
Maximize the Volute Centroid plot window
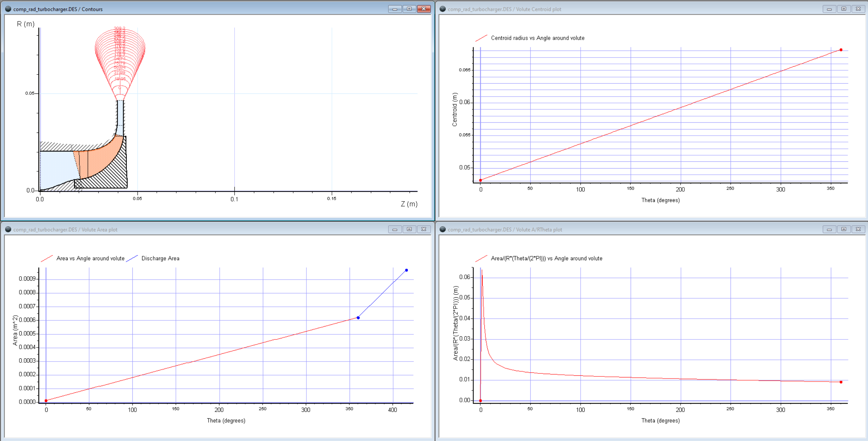pos(844,9)
